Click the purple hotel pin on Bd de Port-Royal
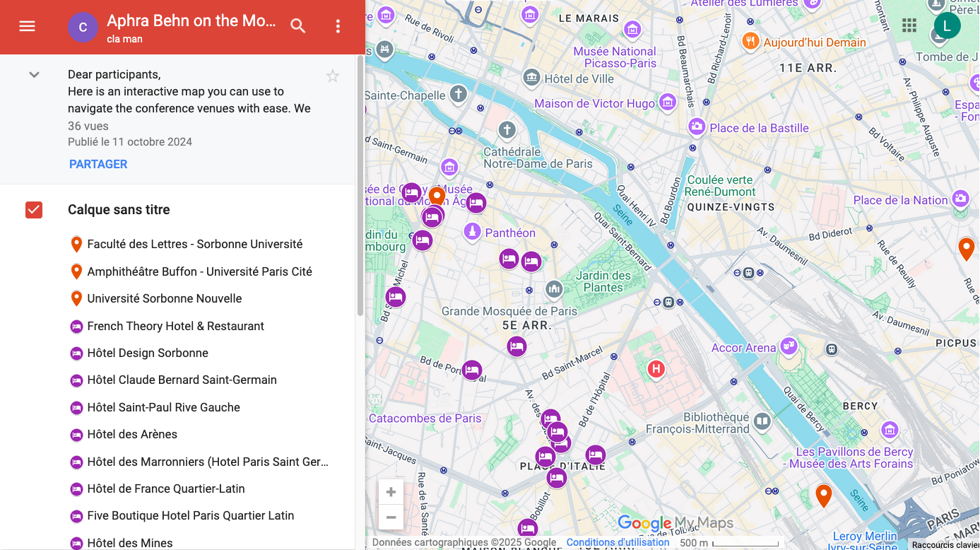This screenshot has height=550, width=980. pos(472,370)
